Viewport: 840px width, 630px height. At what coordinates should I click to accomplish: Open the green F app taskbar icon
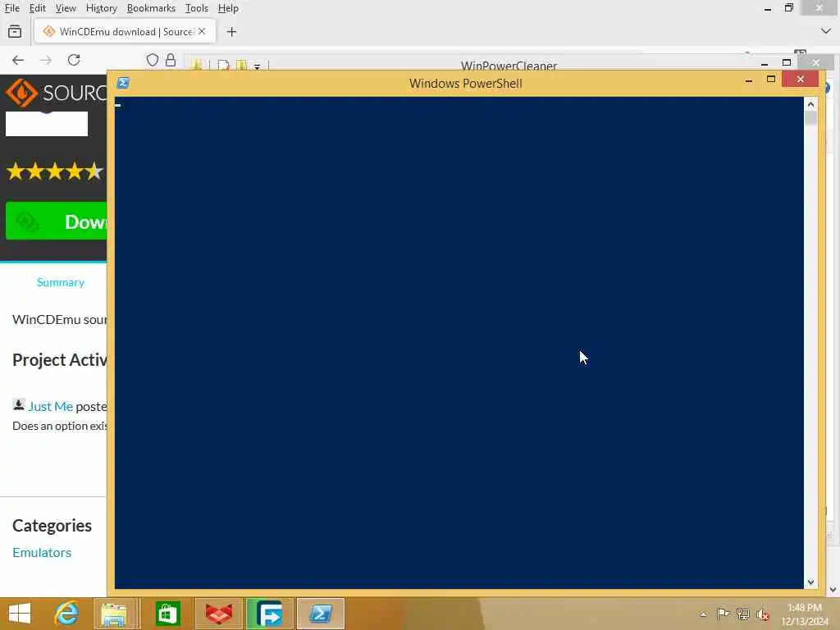269,614
